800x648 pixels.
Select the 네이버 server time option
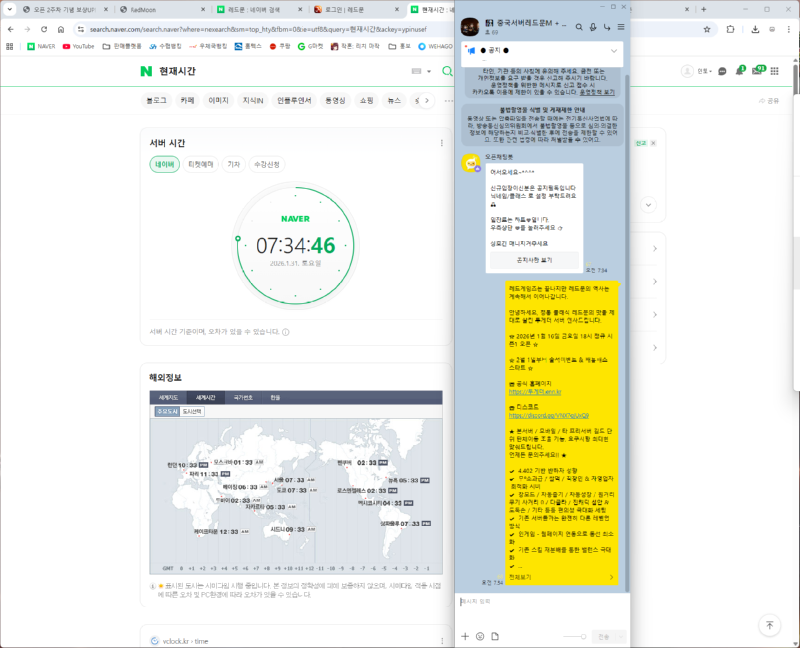click(x=164, y=164)
